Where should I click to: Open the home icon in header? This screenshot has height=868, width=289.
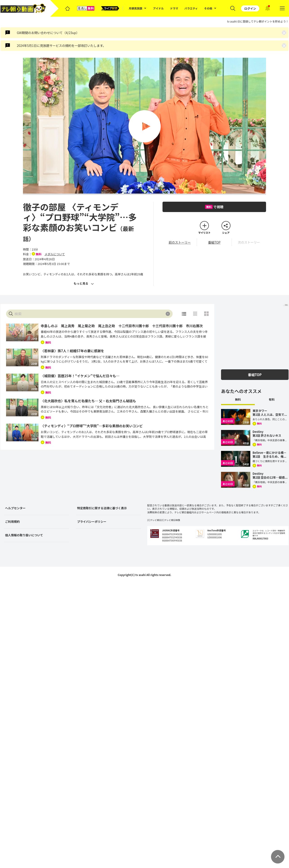click(x=67, y=8)
